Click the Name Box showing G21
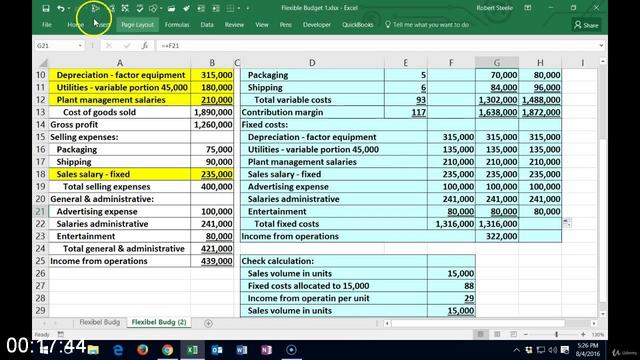Image resolution: width=640 pixels, height=360 pixels. 56,46
